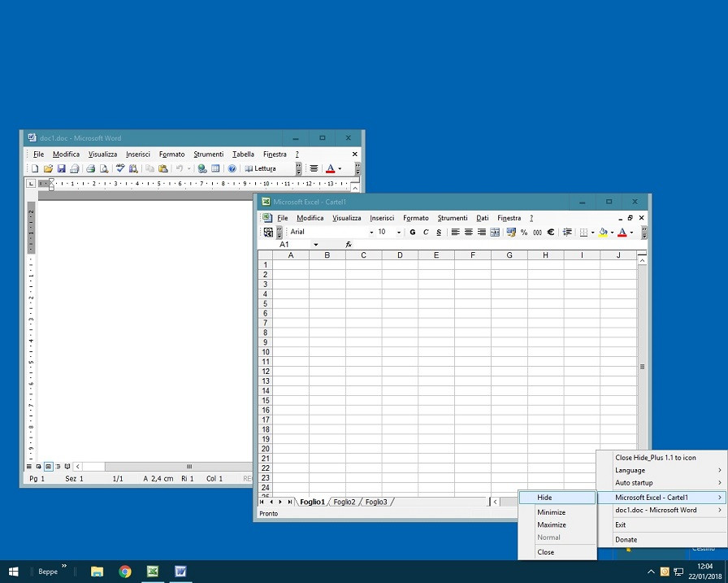Open the Excel font size dropdown
This screenshot has width=728, height=583.
click(399, 233)
